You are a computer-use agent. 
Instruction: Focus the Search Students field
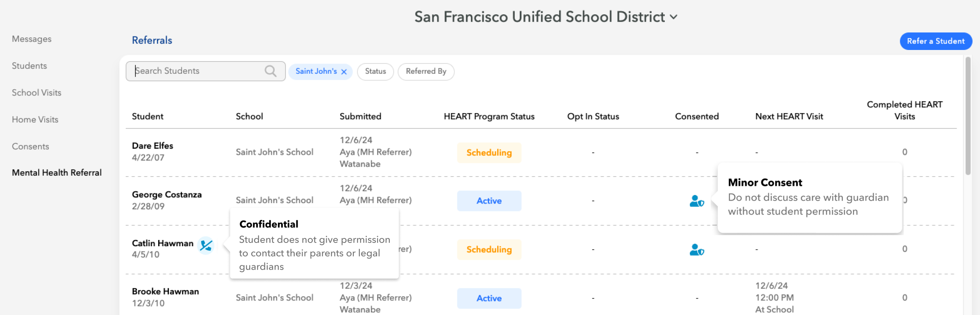199,71
